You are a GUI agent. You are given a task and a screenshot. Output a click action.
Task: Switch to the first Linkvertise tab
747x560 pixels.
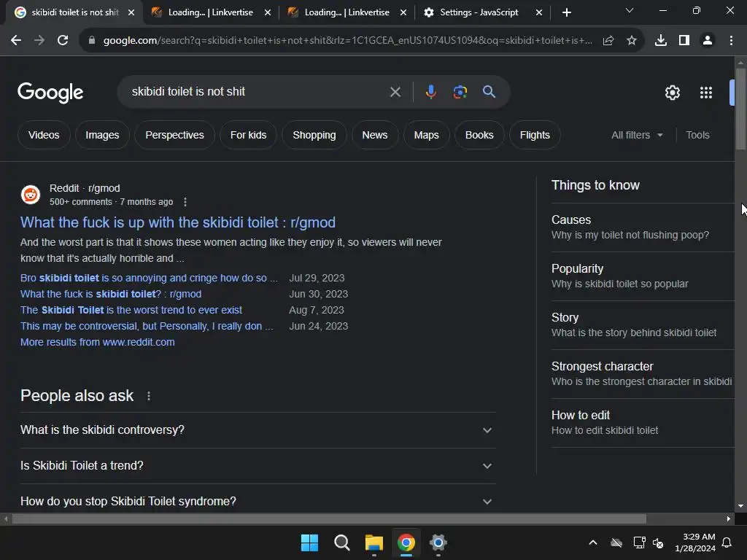tap(211, 12)
